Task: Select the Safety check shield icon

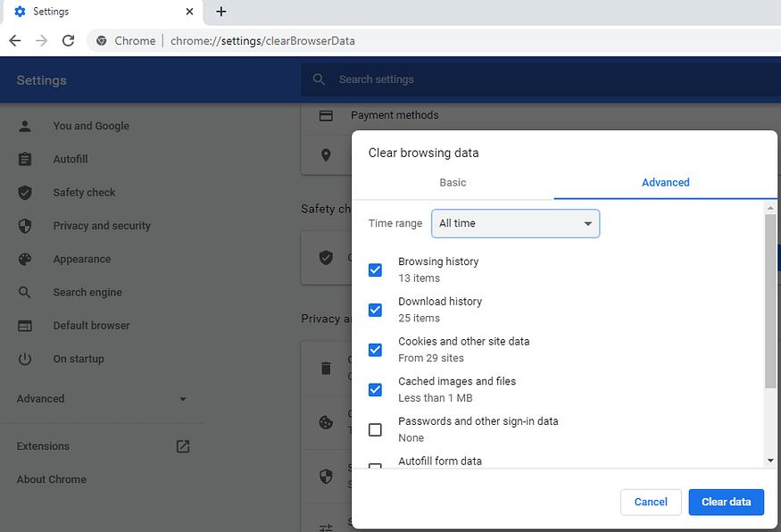Action: click(25, 193)
